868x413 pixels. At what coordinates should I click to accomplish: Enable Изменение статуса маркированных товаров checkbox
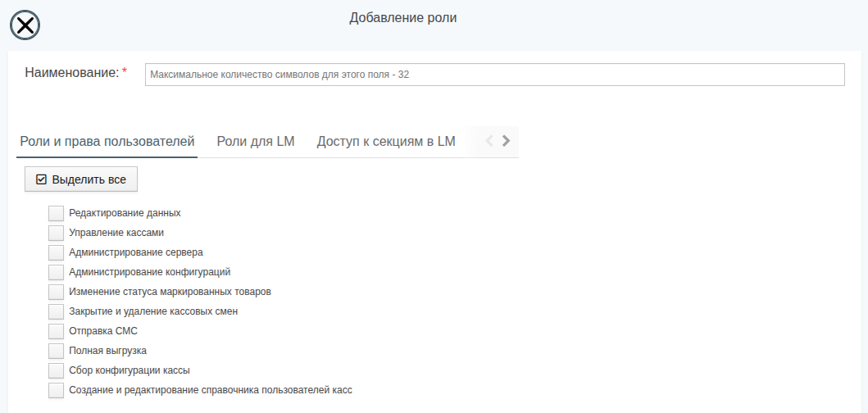(x=56, y=292)
